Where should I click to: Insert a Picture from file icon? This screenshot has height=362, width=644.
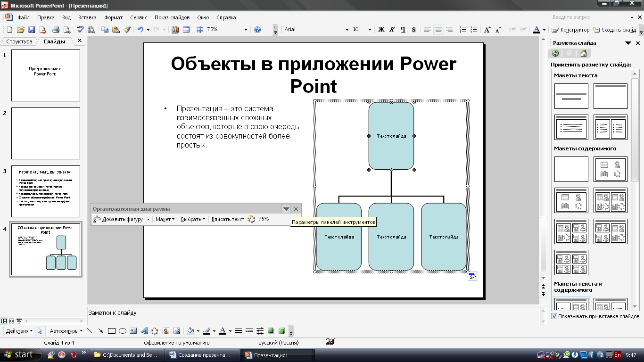pyautogui.click(x=177, y=331)
